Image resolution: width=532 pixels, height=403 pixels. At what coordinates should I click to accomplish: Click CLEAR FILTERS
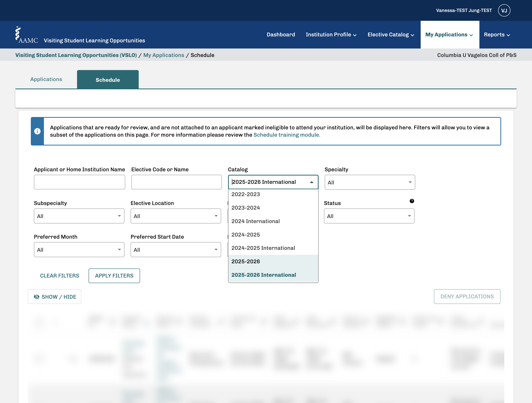[59, 276]
